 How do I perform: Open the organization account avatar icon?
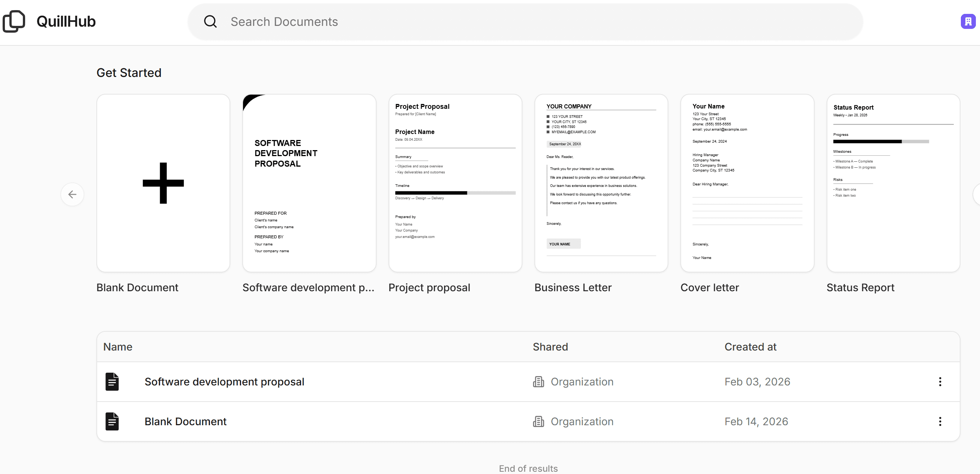968,22
